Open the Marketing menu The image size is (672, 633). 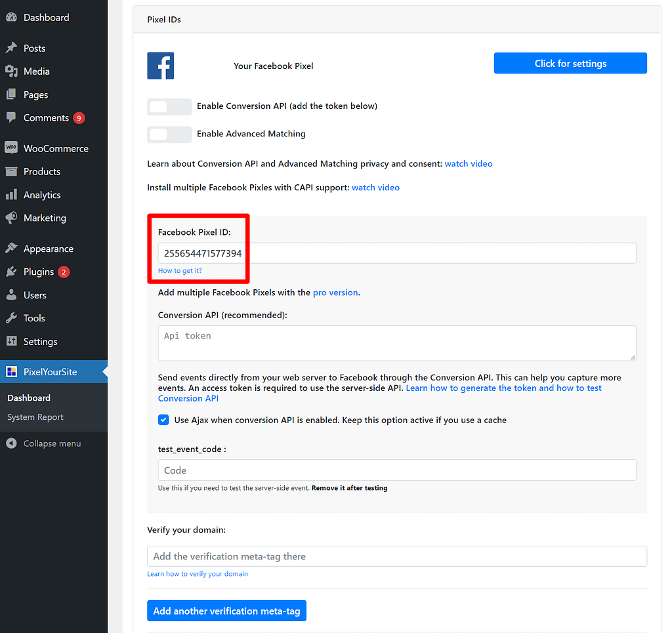pyautogui.click(x=54, y=218)
